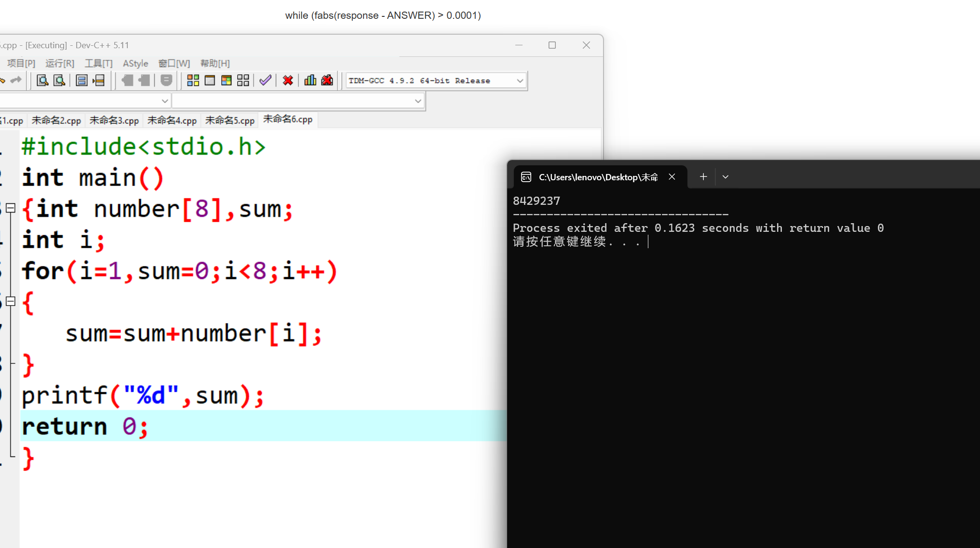The image size is (980, 548).
Task: Open the TDM-GCC compiler selection dropdown
Action: pyautogui.click(x=520, y=81)
